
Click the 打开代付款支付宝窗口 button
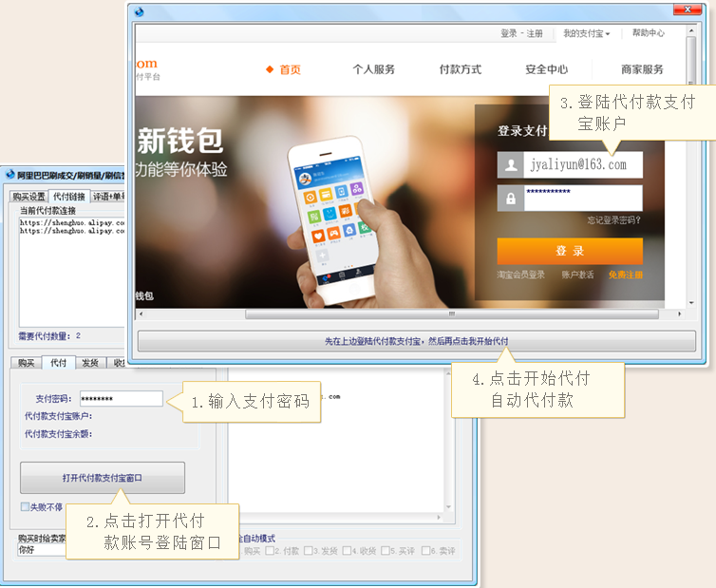coord(103,478)
